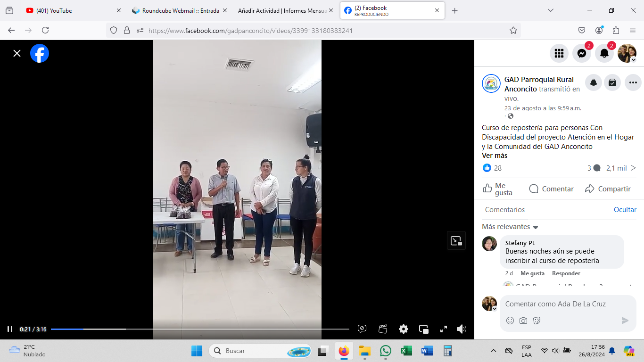The width and height of the screenshot is (644, 362).
Task: Toggle page notification bell for GAD Anconcito
Action: (593, 82)
